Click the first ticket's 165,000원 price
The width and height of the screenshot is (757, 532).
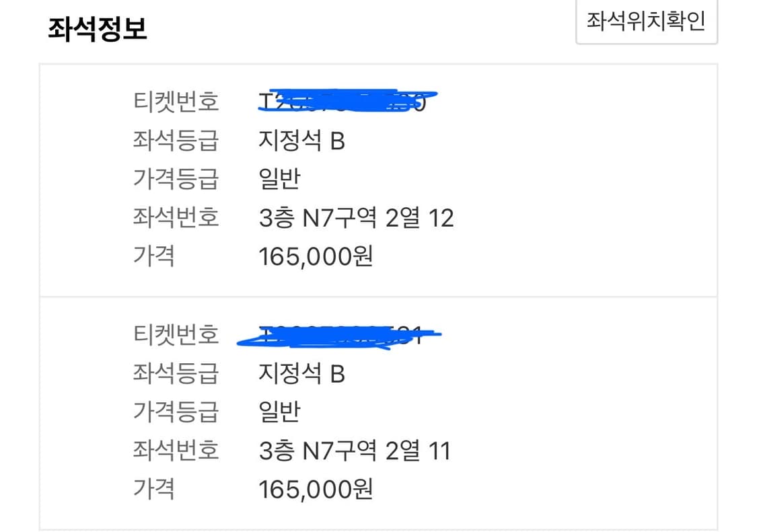[x=316, y=256]
